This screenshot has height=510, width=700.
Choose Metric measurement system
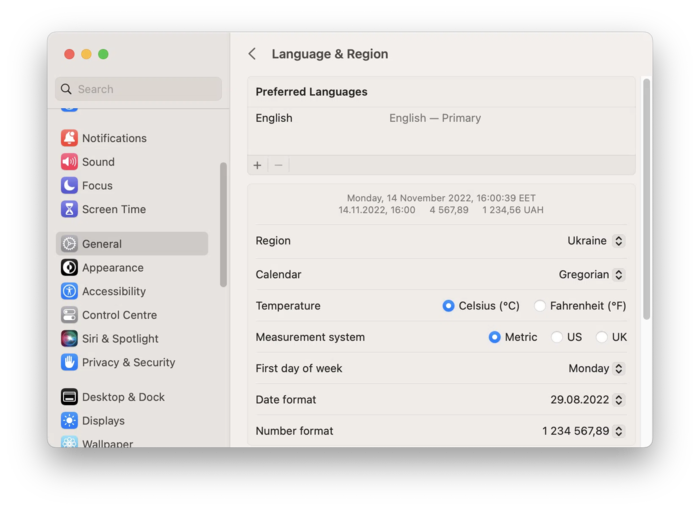(x=494, y=337)
